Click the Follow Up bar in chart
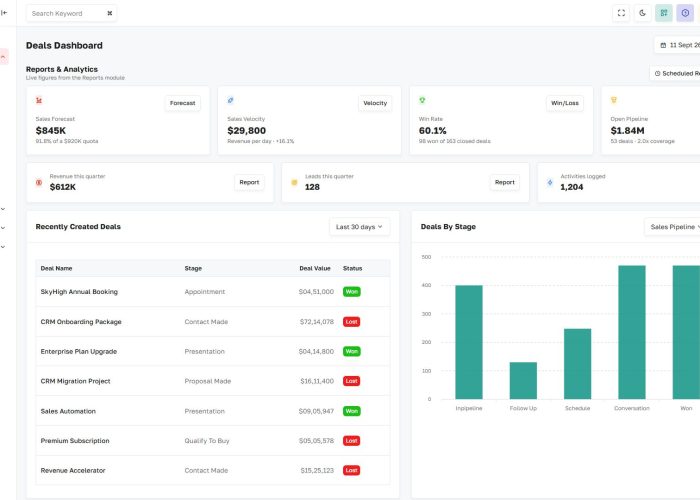 coord(523,380)
